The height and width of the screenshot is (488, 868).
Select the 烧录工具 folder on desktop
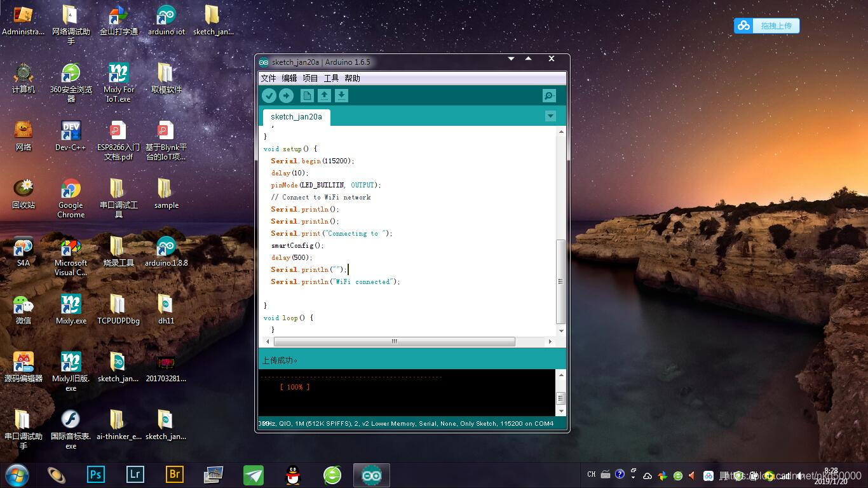click(x=118, y=252)
